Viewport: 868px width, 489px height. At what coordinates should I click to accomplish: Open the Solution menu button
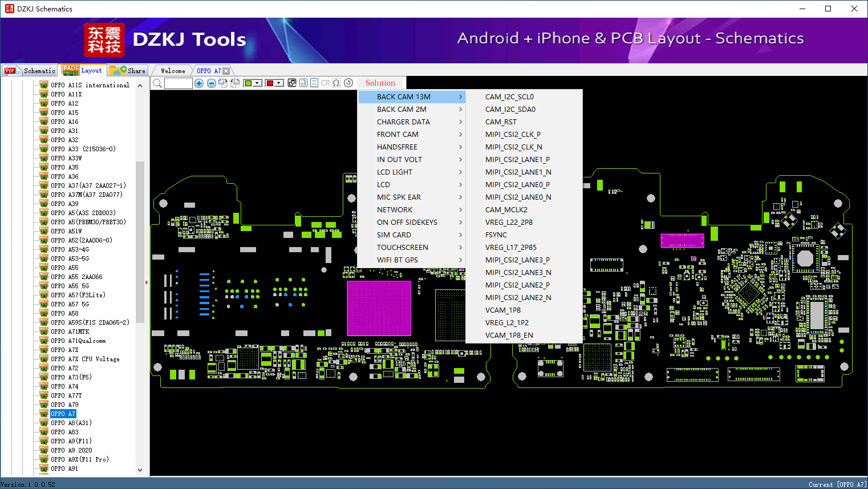380,83
